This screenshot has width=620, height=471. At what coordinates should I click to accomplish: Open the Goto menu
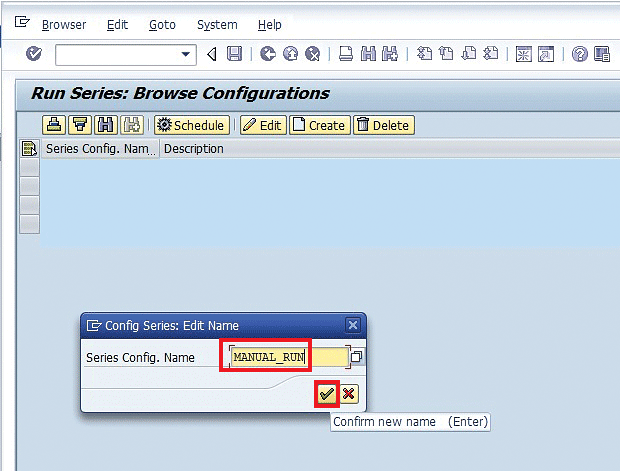[161, 24]
